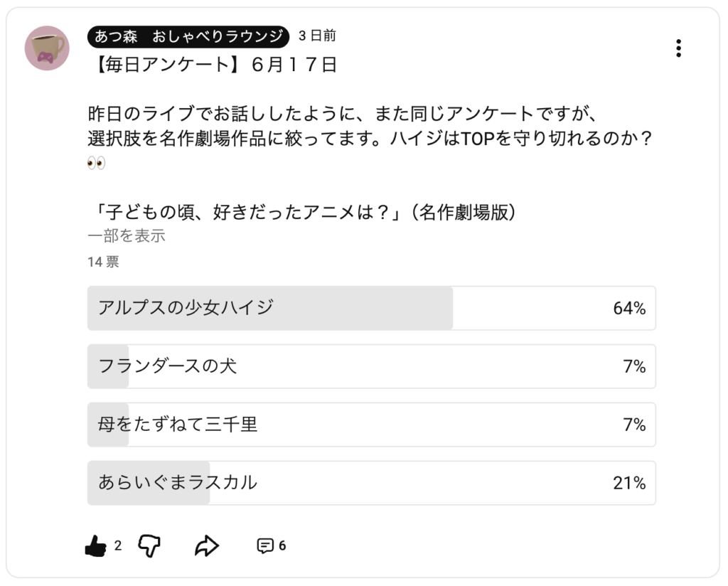The image size is (728, 586).
Task: Click the filled progress bar of ハイジ
Action: click(x=270, y=309)
